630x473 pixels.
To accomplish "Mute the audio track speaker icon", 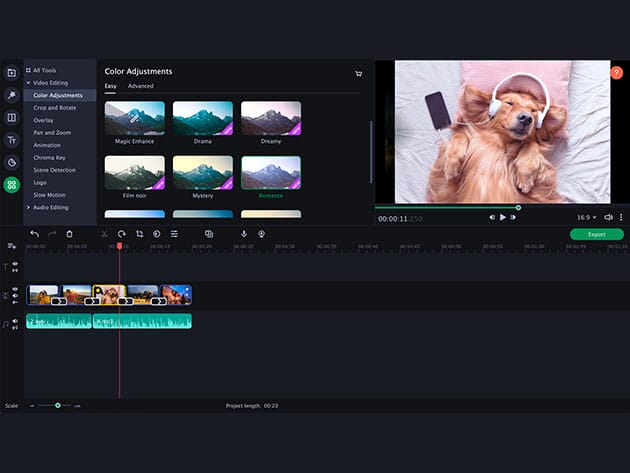I will pyautogui.click(x=15, y=321).
